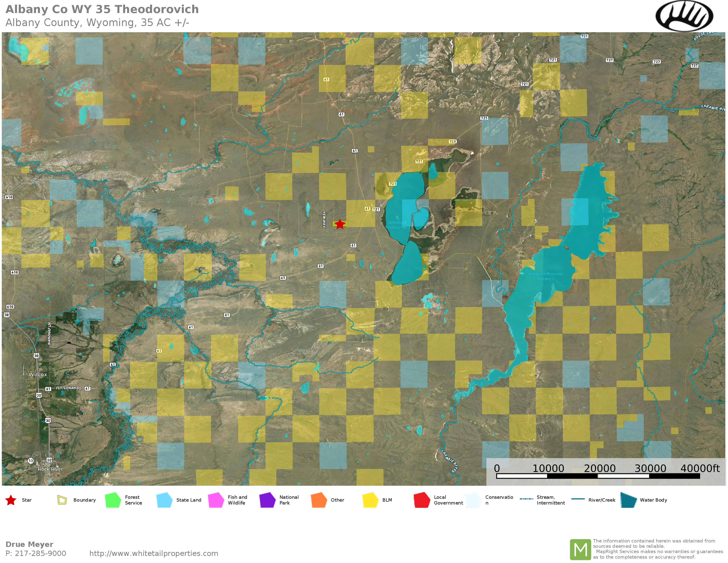Click the red Star legend icon
This screenshot has height=563, width=728.
11,500
